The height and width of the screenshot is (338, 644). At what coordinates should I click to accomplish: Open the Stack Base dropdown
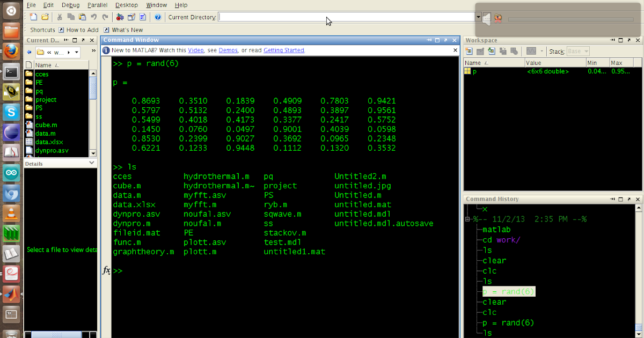click(578, 52)
